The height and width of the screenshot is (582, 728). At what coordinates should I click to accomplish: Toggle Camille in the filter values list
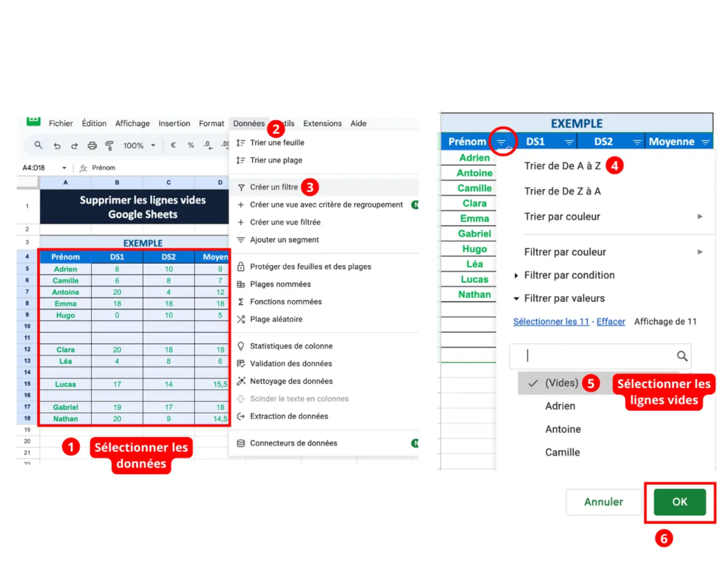(x=562, y=453)
